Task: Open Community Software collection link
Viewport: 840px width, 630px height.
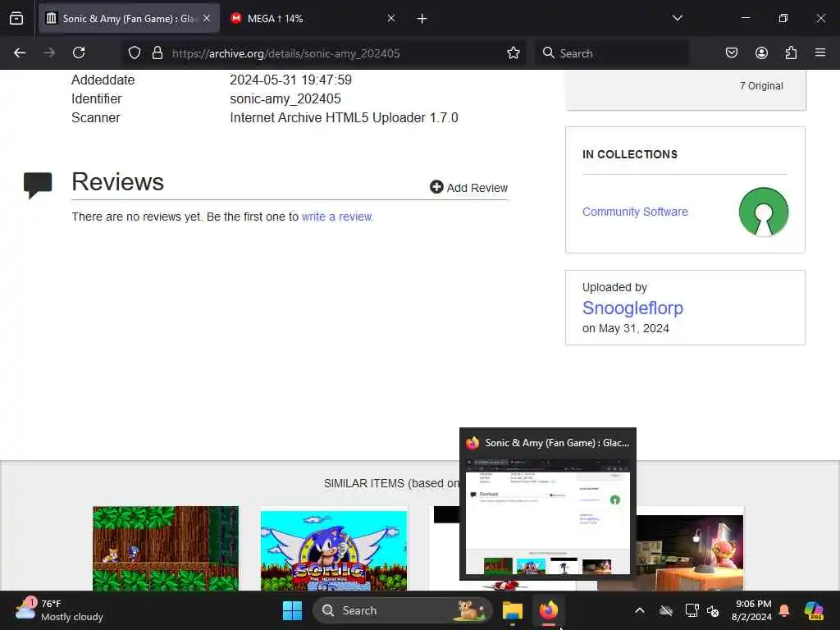Action: [x=635, y=212]
